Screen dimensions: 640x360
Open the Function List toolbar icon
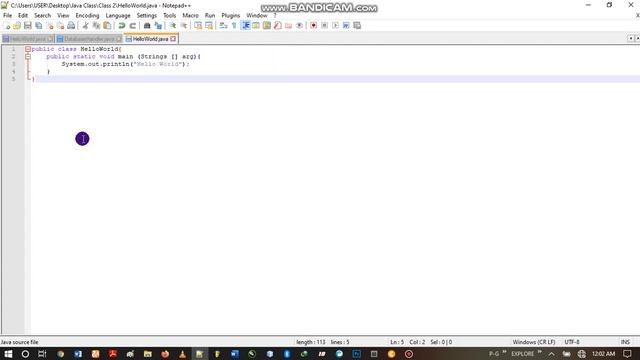pos(278,26)
